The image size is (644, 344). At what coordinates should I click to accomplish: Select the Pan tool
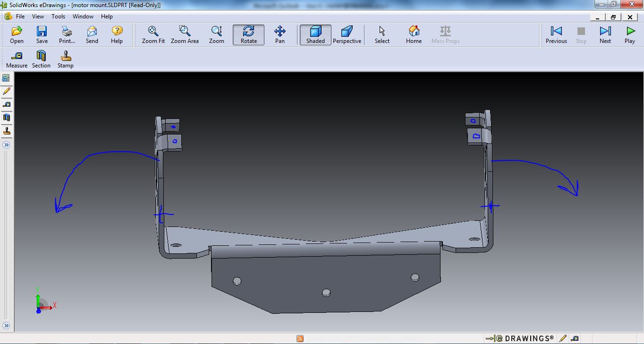tap(280, 35)
